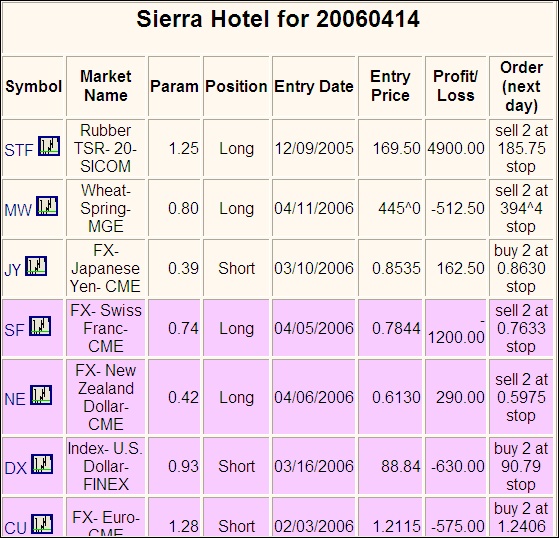The height and width of the screenshot is (538, 559).
Task: Click the entry price 0.8535
Action: (x=396, y=268)
